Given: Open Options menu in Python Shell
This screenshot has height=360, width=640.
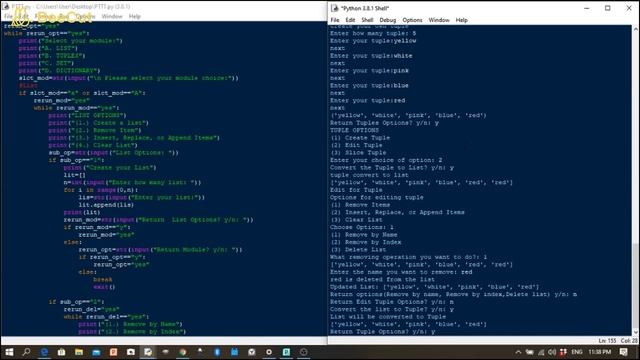Looking at the screenshot, I should (412, 20).
